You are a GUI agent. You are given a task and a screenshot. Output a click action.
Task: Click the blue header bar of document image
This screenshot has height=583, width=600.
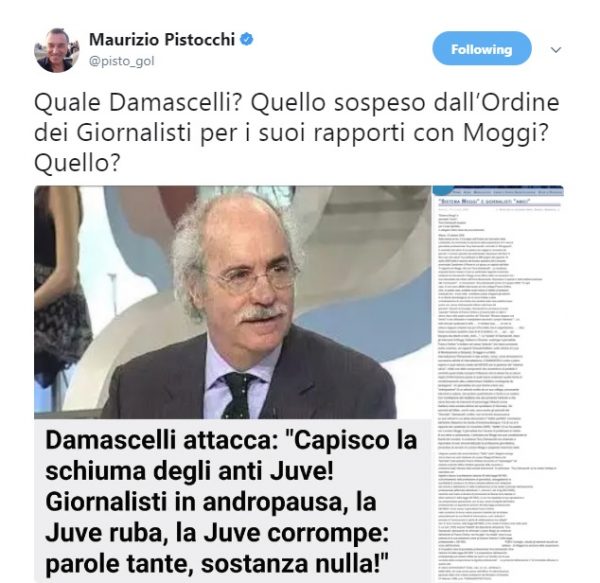[x=498, y=191]
